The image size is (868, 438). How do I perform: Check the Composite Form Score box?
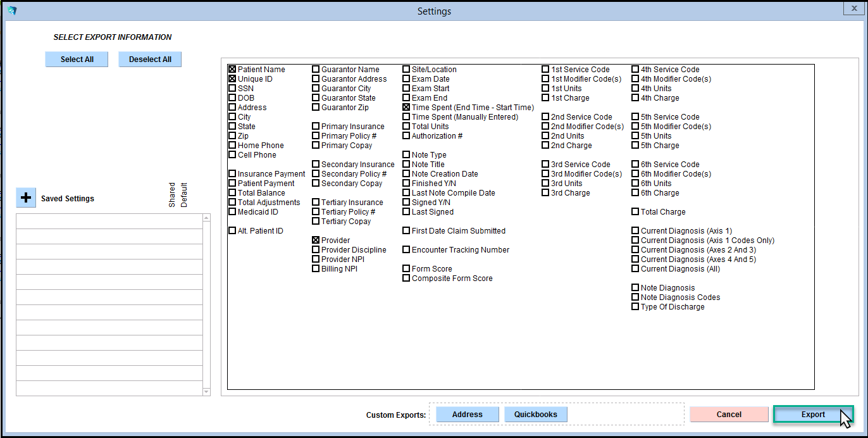coord(406,278)
